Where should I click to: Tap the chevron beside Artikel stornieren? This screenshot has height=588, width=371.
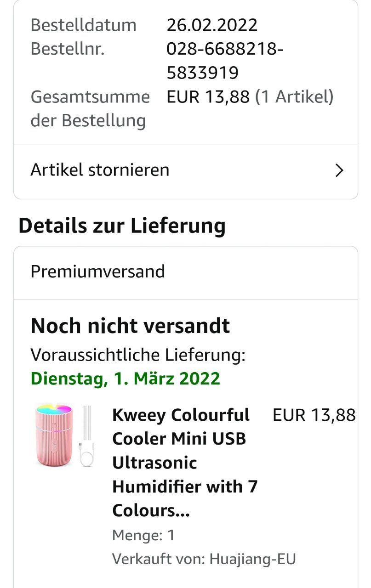click(339, 171)
